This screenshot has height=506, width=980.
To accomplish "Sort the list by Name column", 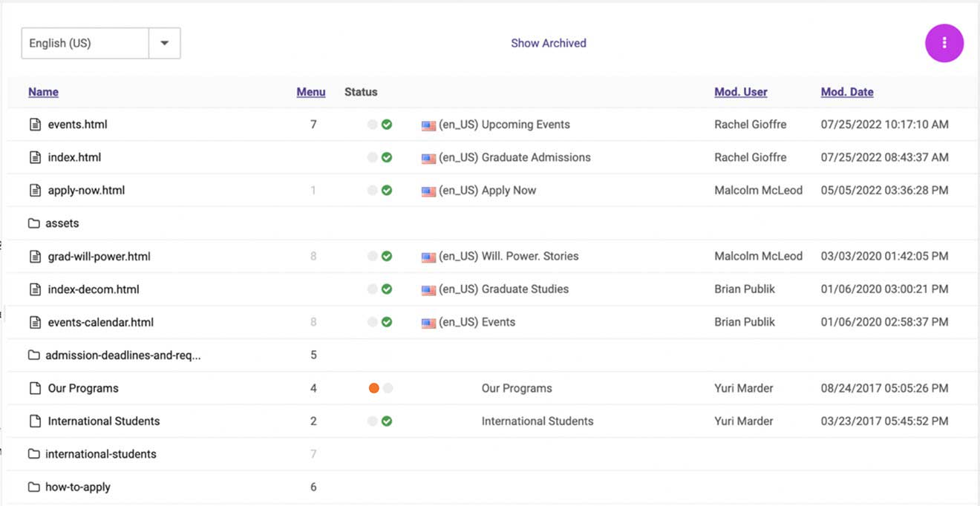I will (43, 92).
